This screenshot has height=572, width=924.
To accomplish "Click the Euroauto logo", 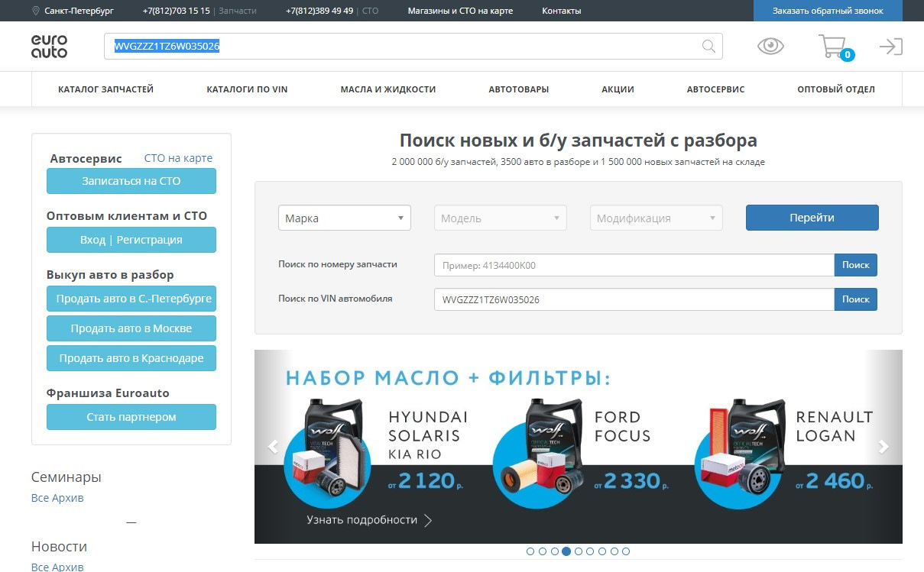I will click(x=49, y=47).
